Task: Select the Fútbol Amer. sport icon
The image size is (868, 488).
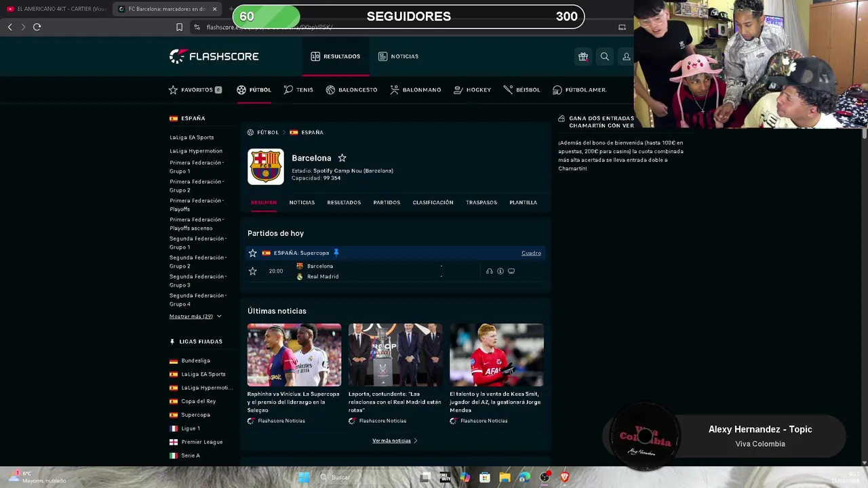Action: (x=557, y=89)
